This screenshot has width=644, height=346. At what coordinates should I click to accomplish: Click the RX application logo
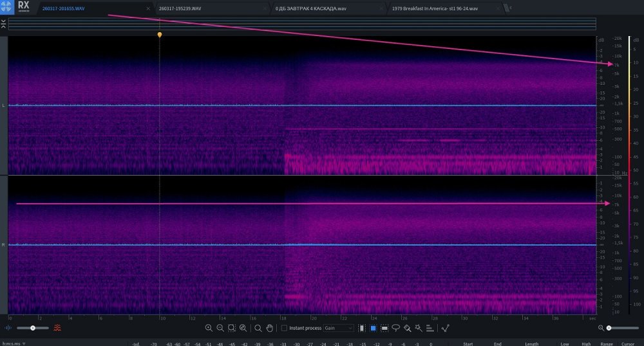coord(23,8)
